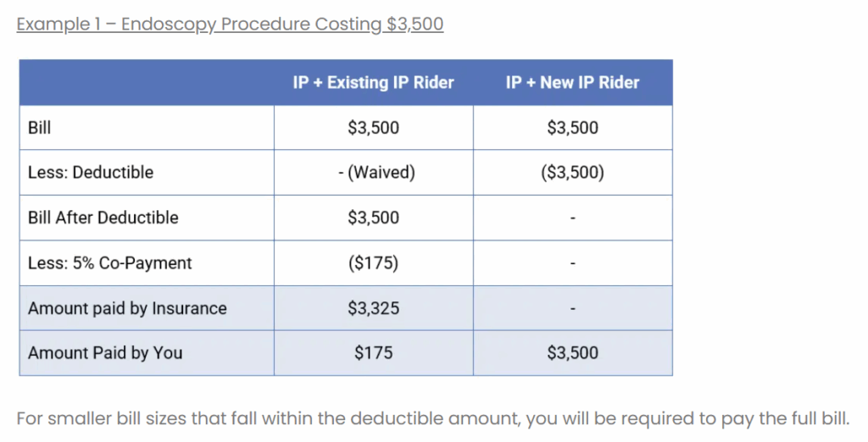Viewport: 868px width, 442px height.
Task: Select the "IP + New IP Rider" column header
Action: point(572,82)
